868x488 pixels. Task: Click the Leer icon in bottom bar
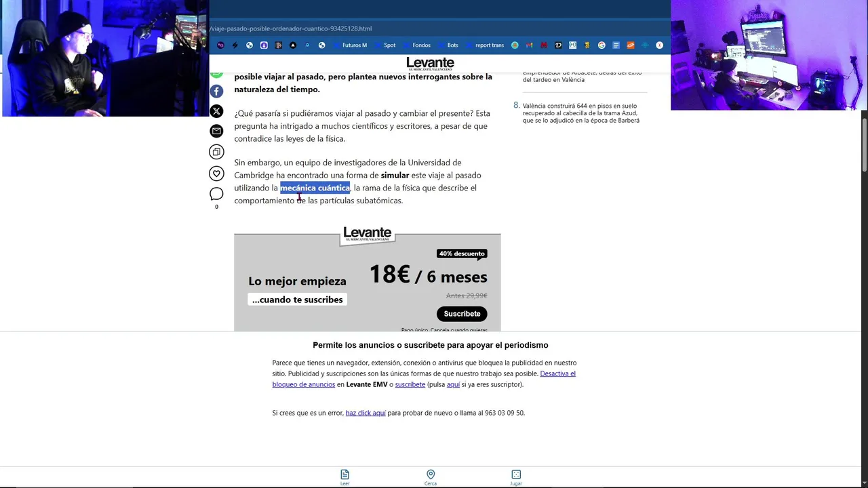pyautogui.click(x=344, y=476)
